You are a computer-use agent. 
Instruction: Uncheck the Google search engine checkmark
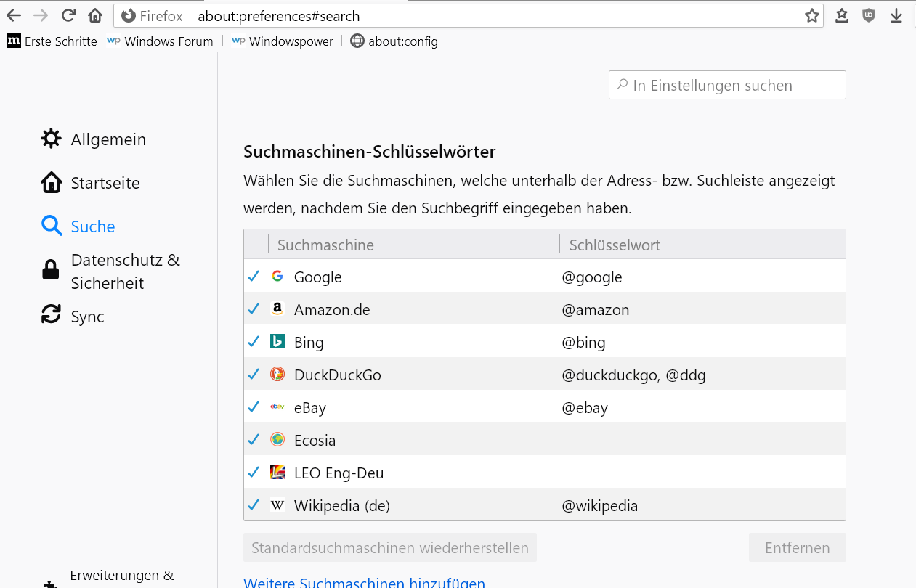[254, 277]
